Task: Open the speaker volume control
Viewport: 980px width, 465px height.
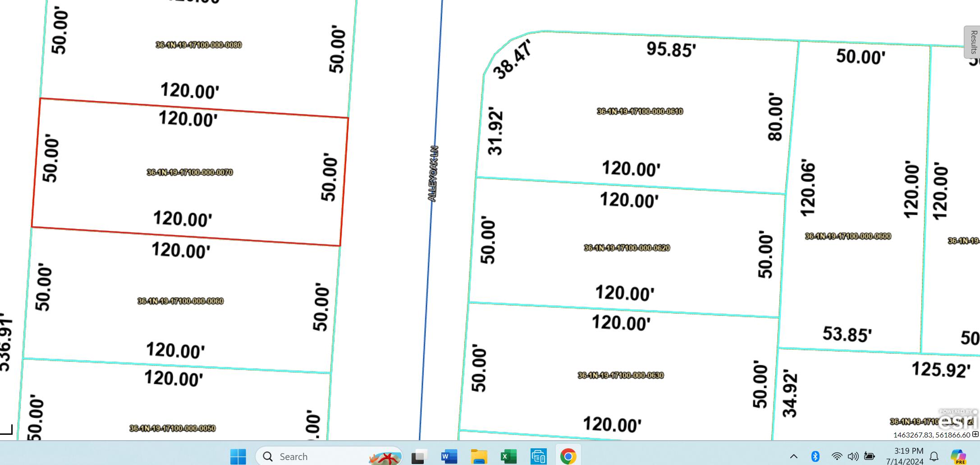Action: [x=853, y=456]
